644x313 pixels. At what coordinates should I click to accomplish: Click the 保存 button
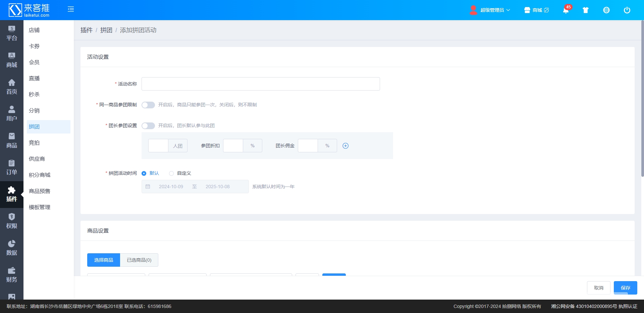tap(625, 288)
